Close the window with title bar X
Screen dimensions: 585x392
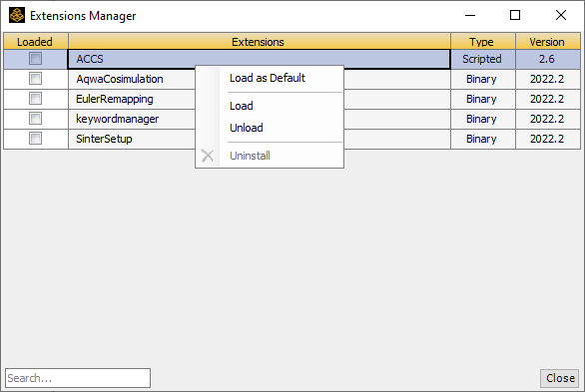click(561, 15)
